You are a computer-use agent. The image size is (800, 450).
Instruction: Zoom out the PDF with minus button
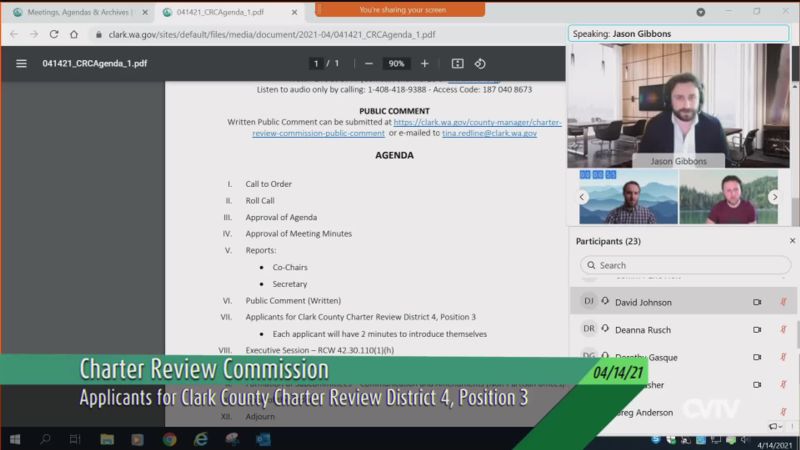(369, 63)
